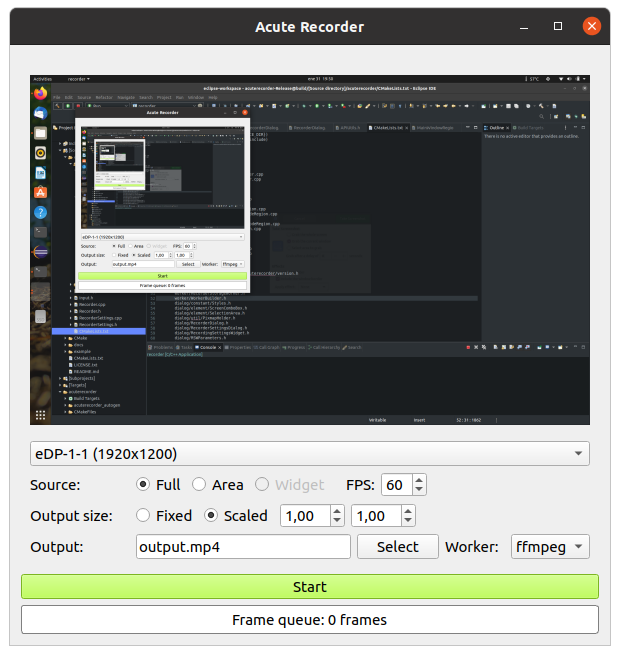Screen dimensions: 620x655
Task: Click the second scale field showing 1,00
Action: [x=376, y=515]
